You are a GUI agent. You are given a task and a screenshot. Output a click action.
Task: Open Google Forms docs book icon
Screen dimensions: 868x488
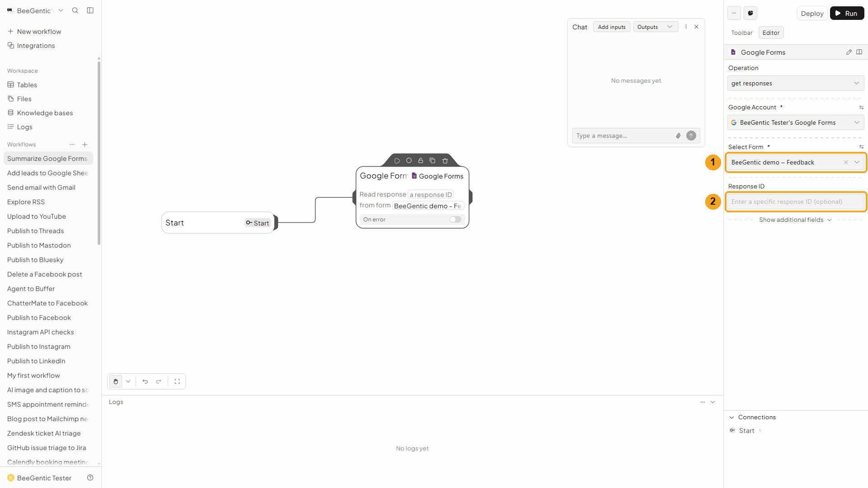(859, 52)
